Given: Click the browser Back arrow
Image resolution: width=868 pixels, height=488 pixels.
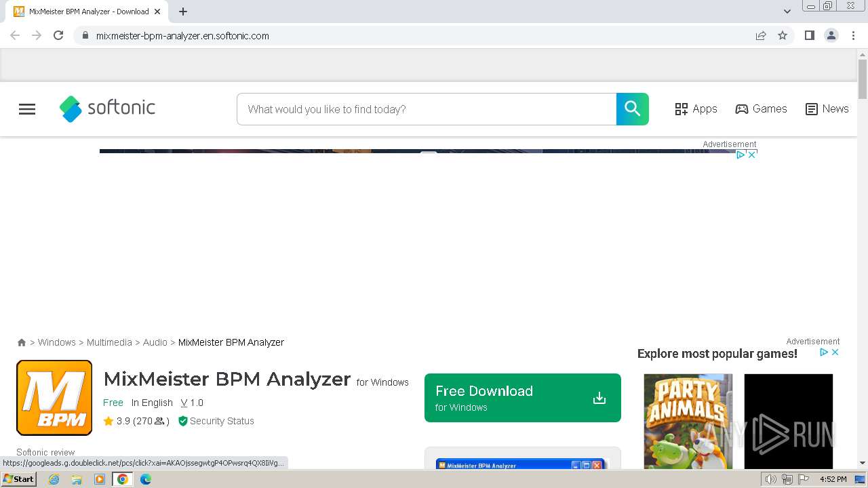Looking at the screenshot, I should click(x=15, y=36).
